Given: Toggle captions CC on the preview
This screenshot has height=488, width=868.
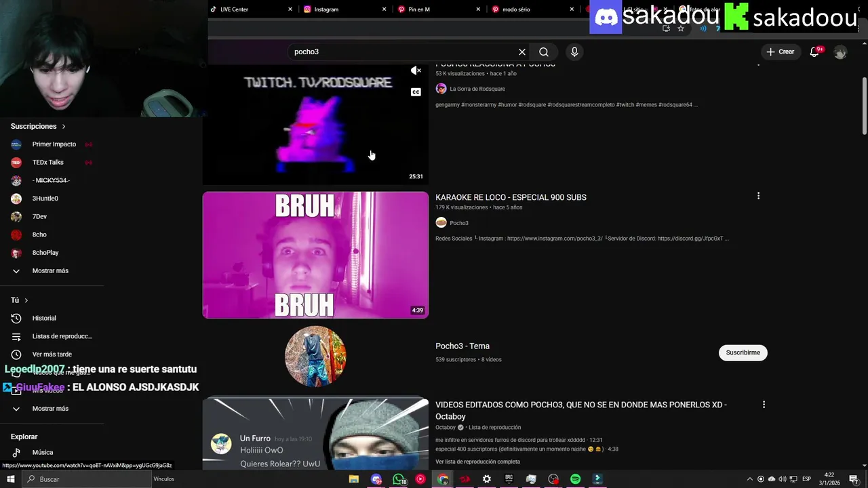Looking at the screenshot, I should pyautogui.click(x=416, y=92).
